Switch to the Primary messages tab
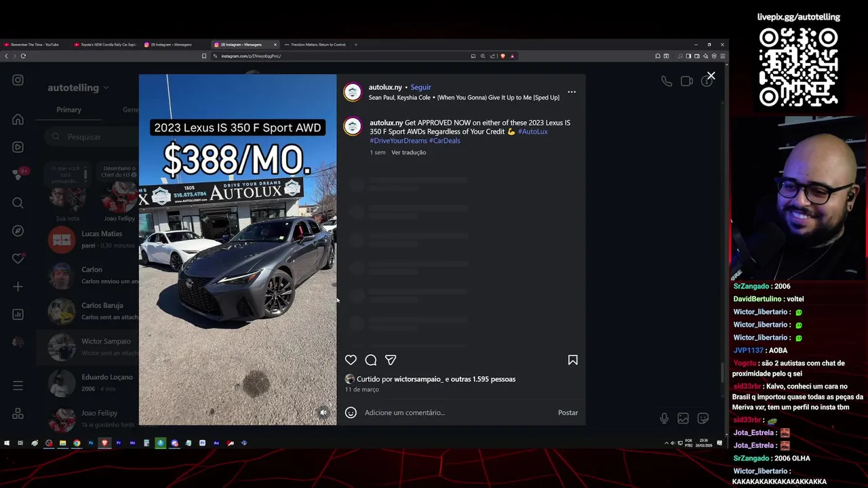This screenshot has width=868, height=488. point(68,110)
